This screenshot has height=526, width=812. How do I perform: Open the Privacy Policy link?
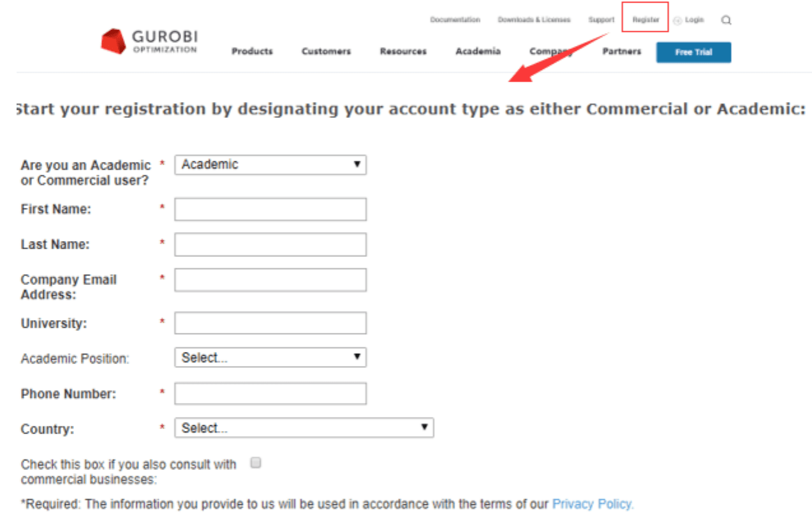(x=593, y=504)
